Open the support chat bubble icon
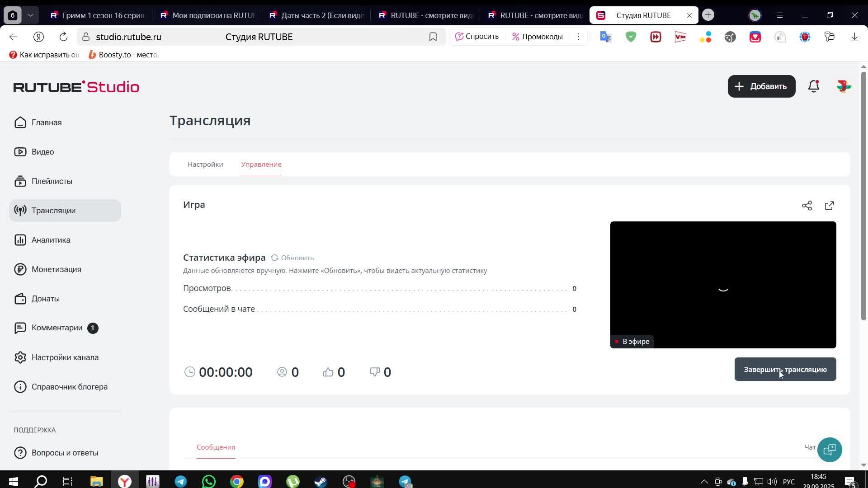The width and height of the screenshot is (868, 488). pos(830,450)
